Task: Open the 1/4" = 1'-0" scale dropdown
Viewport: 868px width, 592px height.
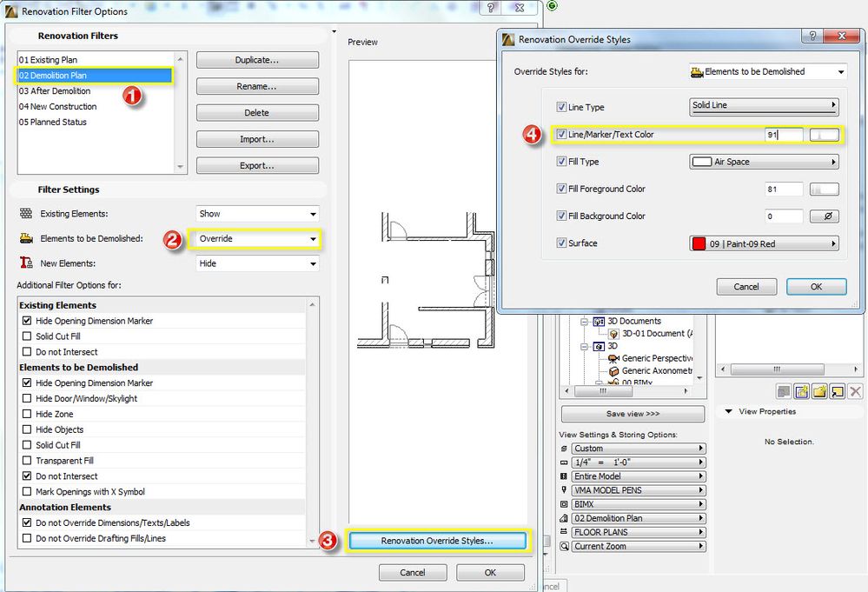Action: pyautogui.click(x=639, y=462)
